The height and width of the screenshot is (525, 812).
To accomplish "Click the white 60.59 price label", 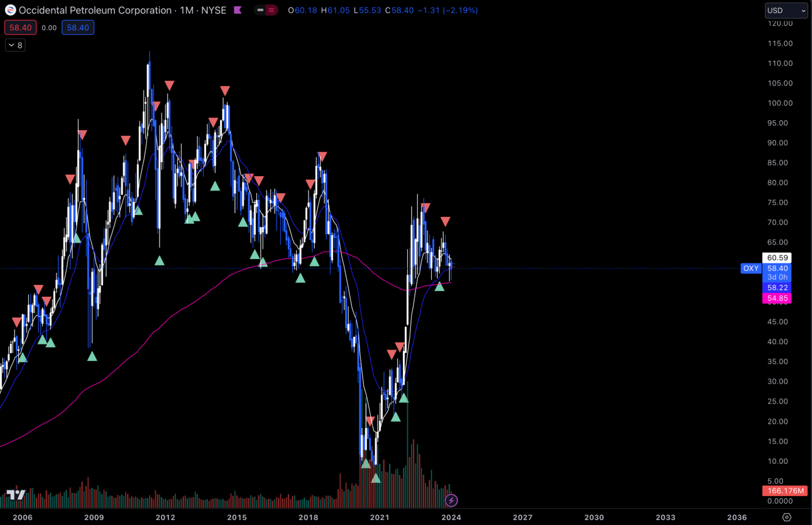I will point(777,258).
